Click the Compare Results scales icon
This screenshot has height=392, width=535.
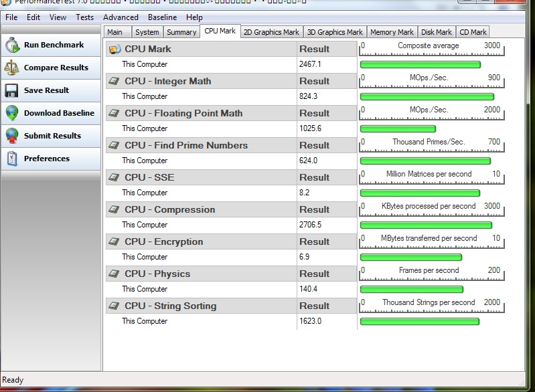point(11,68)
